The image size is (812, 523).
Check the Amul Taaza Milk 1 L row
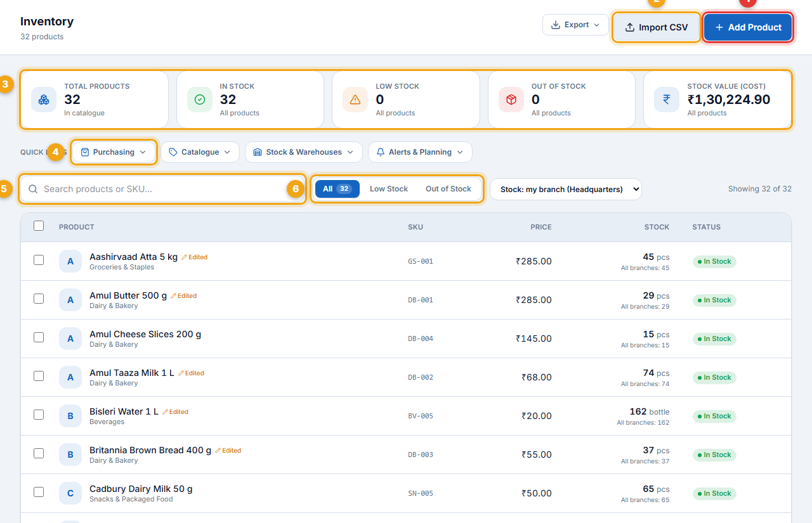39,376
